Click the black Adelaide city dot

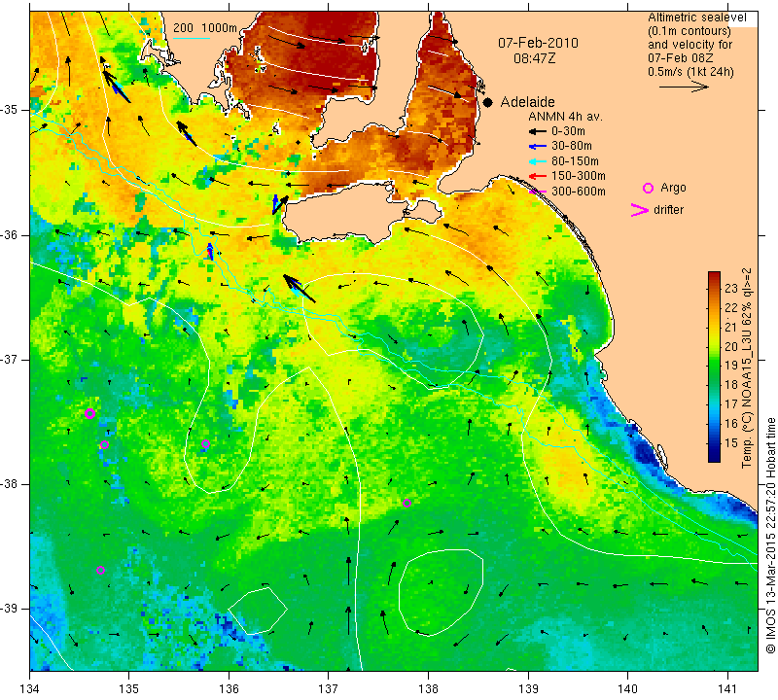coord(488,102)
